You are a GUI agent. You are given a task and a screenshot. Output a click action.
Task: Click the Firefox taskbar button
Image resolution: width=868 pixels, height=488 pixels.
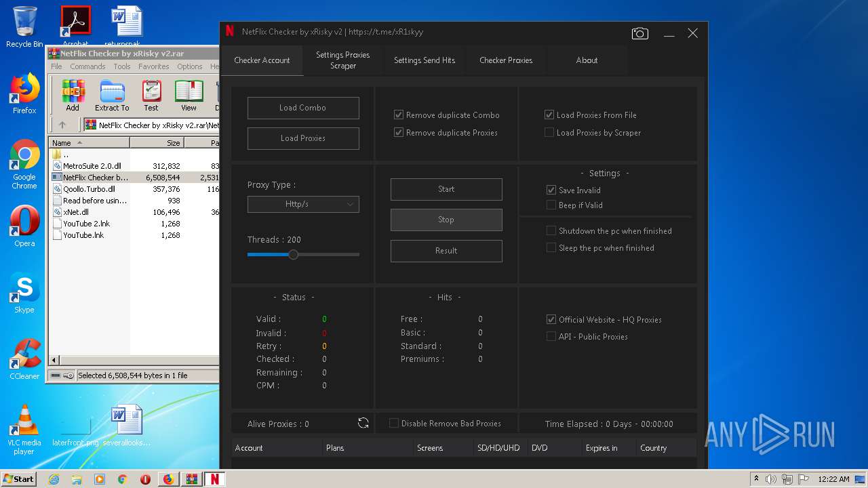(x=168, y=479)
